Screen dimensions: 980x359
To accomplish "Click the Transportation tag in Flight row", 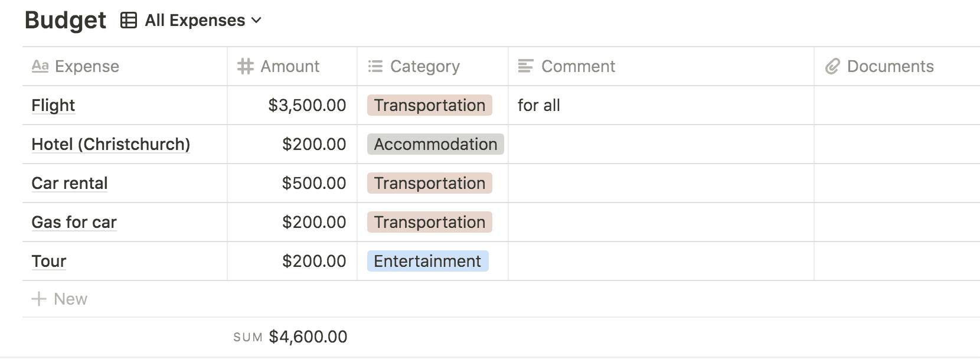I will pos(429,105).
